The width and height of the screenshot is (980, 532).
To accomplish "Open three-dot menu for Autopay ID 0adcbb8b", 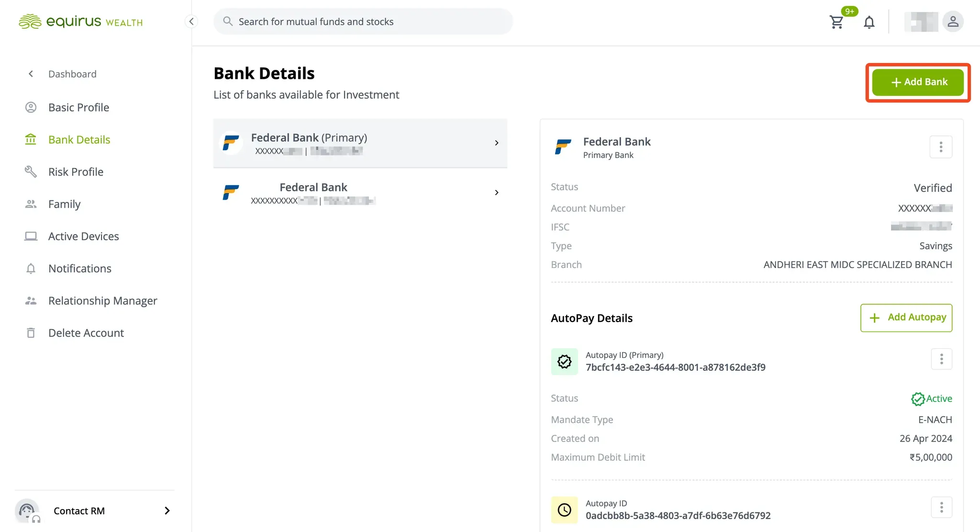I will tap(941, 507).
